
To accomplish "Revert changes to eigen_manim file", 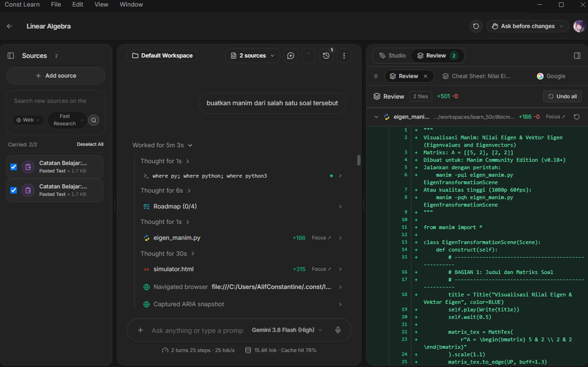I will tap(577, 117).
